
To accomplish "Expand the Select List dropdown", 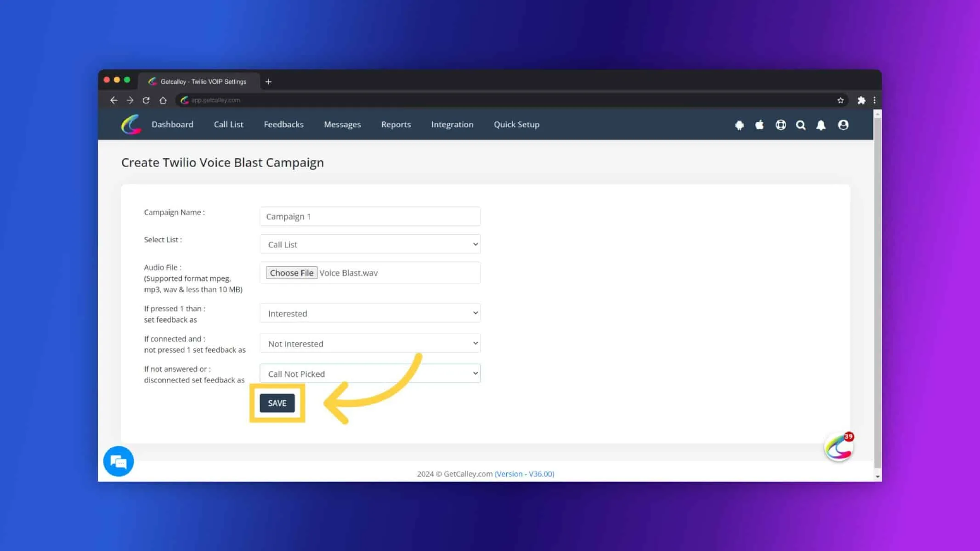I will (x=370, y=244).
